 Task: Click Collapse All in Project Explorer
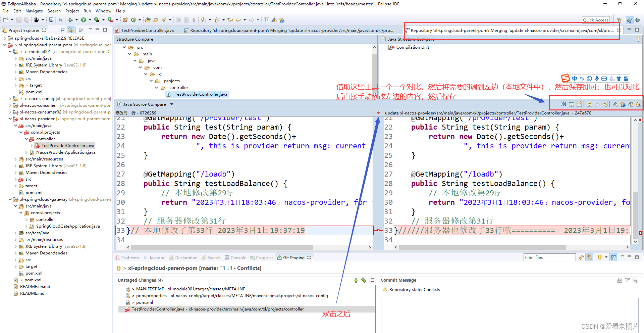(x=63, y=30)
